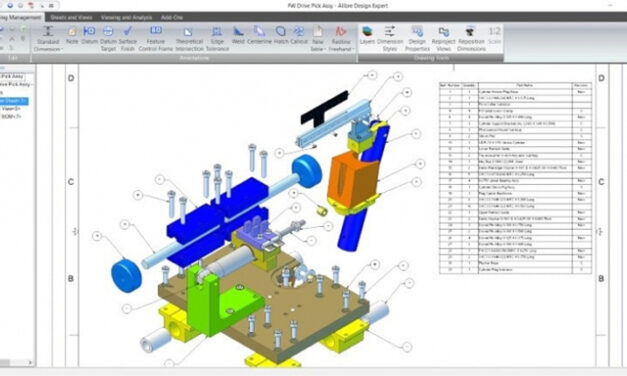
Task: Click the 1:2 Scale button
Action: coord(495,35)
